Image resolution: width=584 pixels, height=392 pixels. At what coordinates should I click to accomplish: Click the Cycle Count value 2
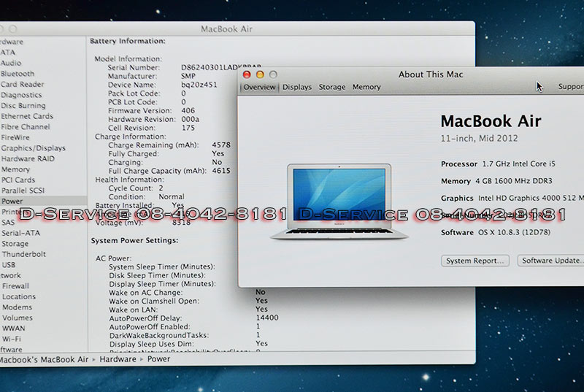(x=161, y=188)
